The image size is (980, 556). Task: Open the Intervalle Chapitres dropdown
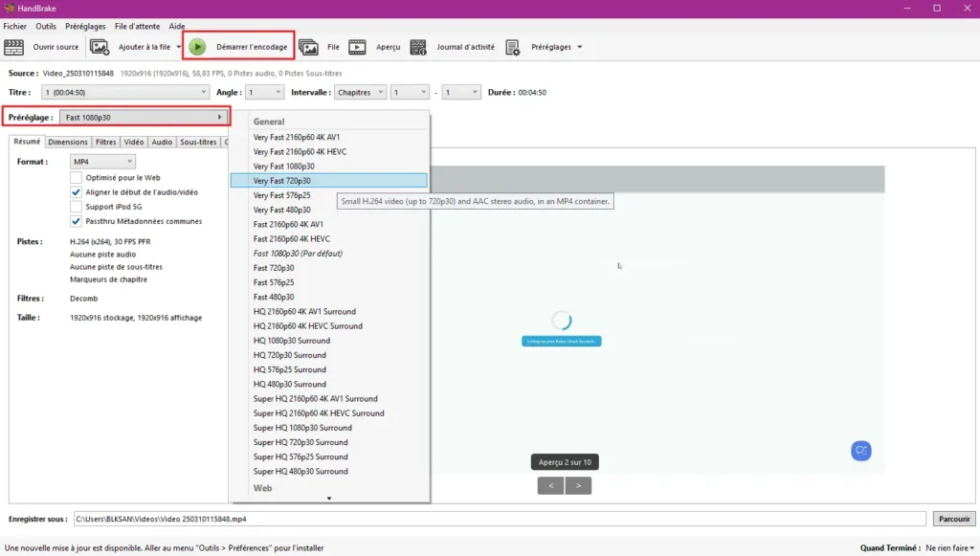[360, 93]
